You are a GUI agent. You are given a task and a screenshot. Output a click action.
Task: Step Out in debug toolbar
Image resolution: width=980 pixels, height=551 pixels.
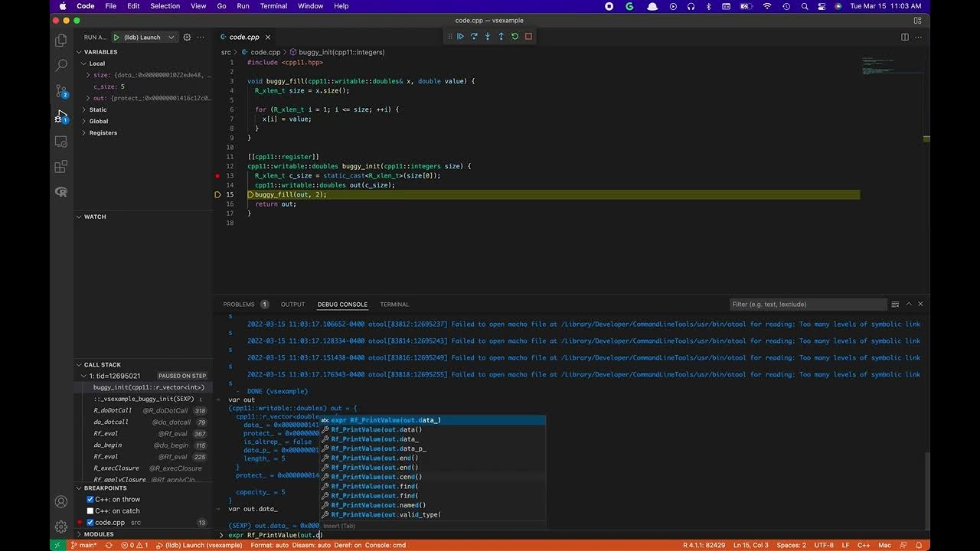501,36
